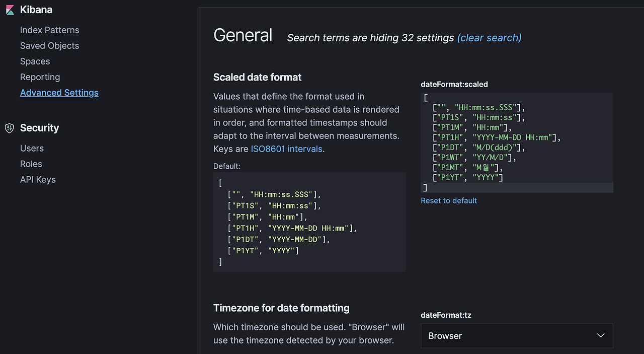644x354 pixels.
Task: Click the Kibana logo icon
Action: 10,10
